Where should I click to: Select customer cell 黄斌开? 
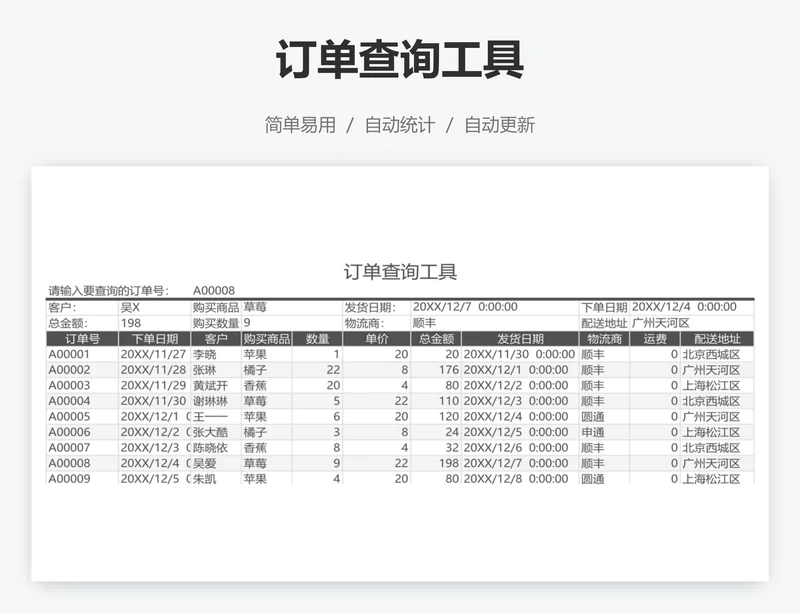[x=212, y=385]
